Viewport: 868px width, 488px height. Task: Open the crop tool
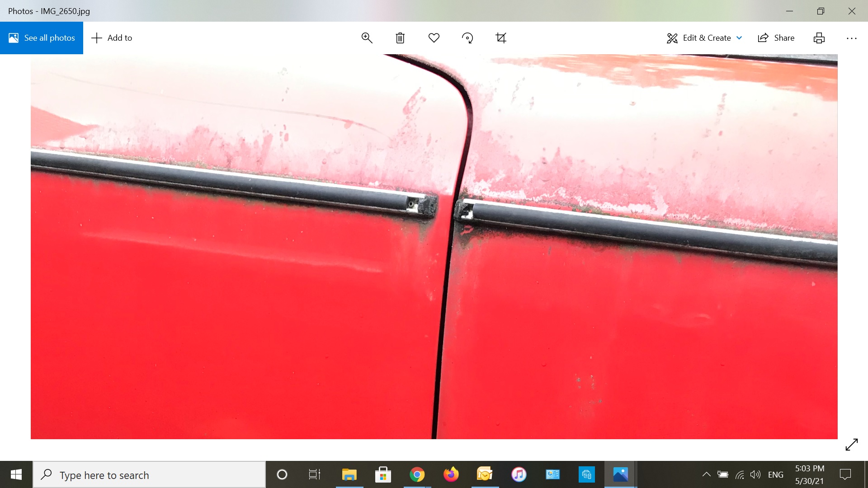[501, 38]
